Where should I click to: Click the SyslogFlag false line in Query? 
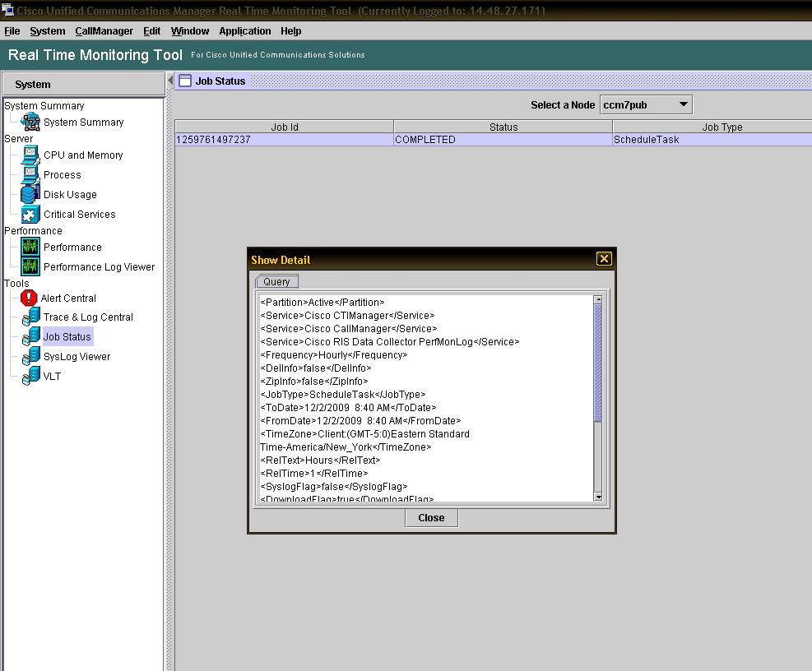(333, 486)
